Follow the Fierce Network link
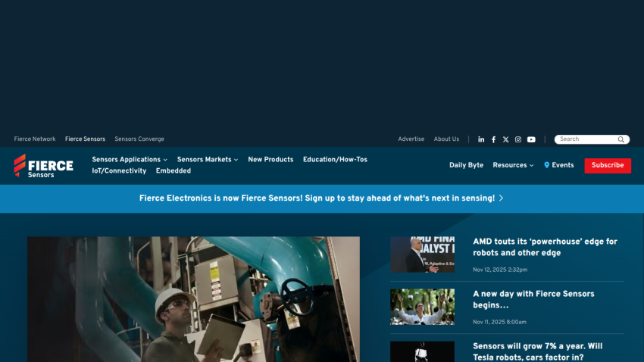Image resolution: width=644 pixels, height=362 pixels. 35,139
